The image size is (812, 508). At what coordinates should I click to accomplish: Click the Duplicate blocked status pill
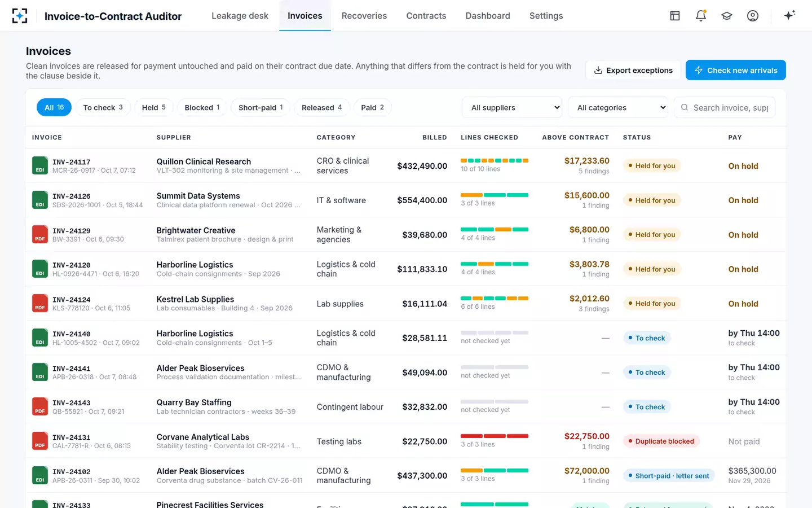click(661, 441)
